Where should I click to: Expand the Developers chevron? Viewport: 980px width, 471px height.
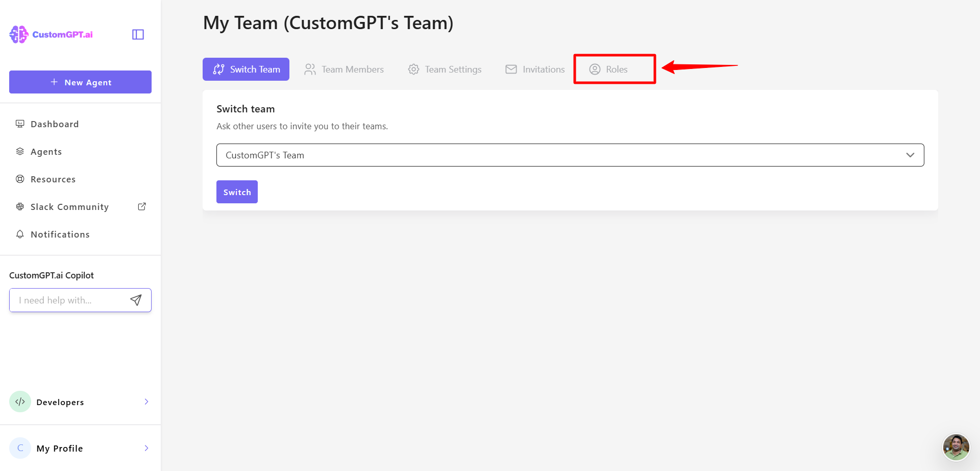point(146,402)
